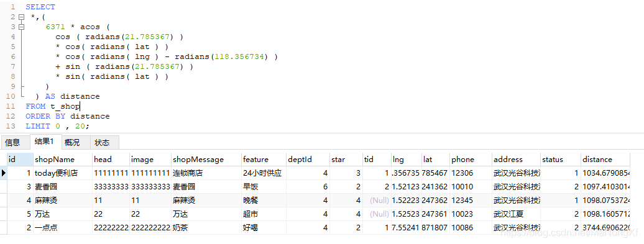644x244 pixels.
Task: Click the 3744.69 distance cell
Action: [606, 228]
